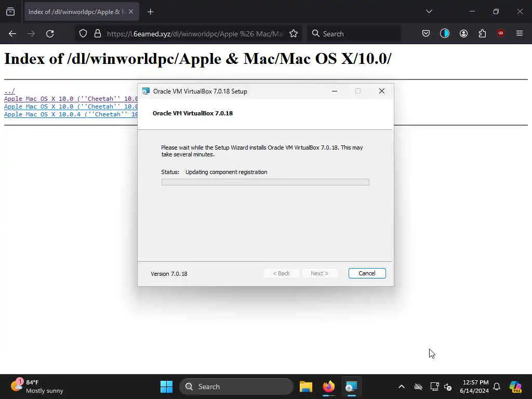Click the disabled < Back button

coord(281,273)
